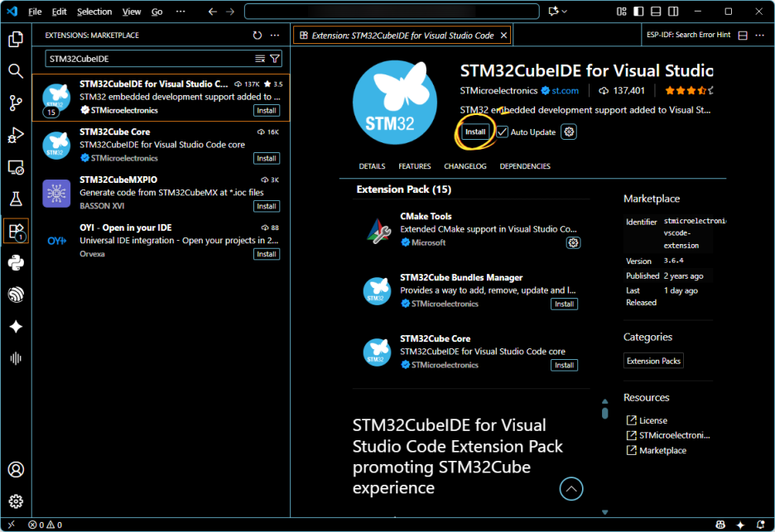The image size is (775, 532).
Task: Open the Accounts menu
Action: tap(16, 469)
